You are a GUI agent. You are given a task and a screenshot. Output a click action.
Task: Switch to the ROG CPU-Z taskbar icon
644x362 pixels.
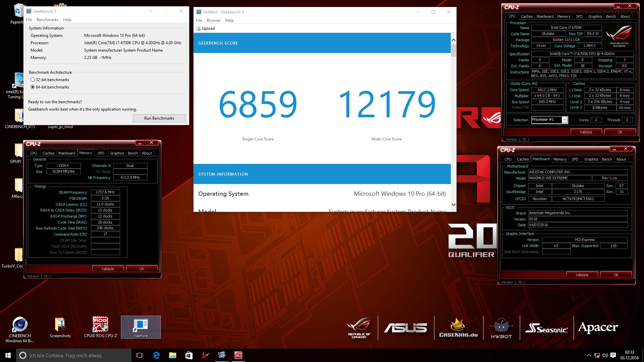[238, 355]
